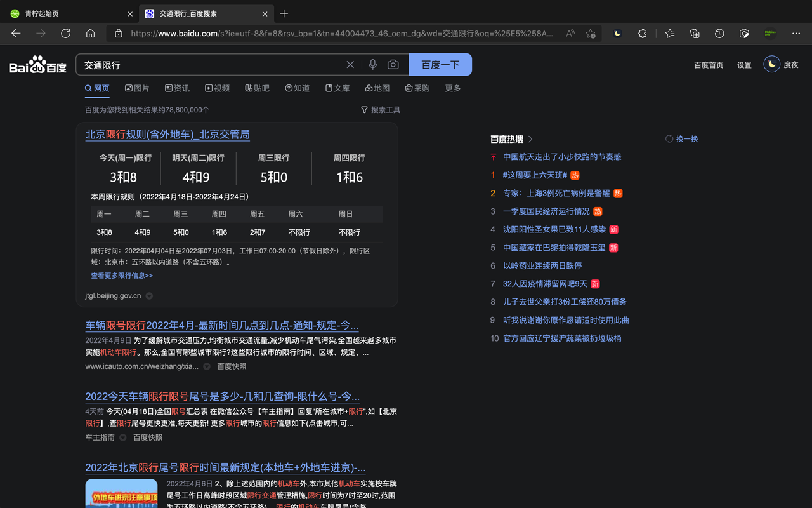Open the 查看更多限行信息 link
Screen dimensions: 812x508
click(122, 275)
